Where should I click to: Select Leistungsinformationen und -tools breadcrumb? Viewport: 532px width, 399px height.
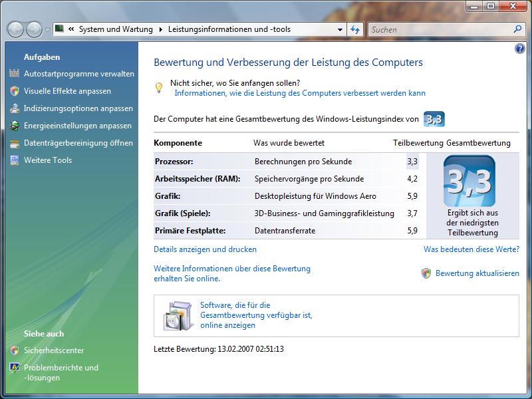[x=229, y=29]
